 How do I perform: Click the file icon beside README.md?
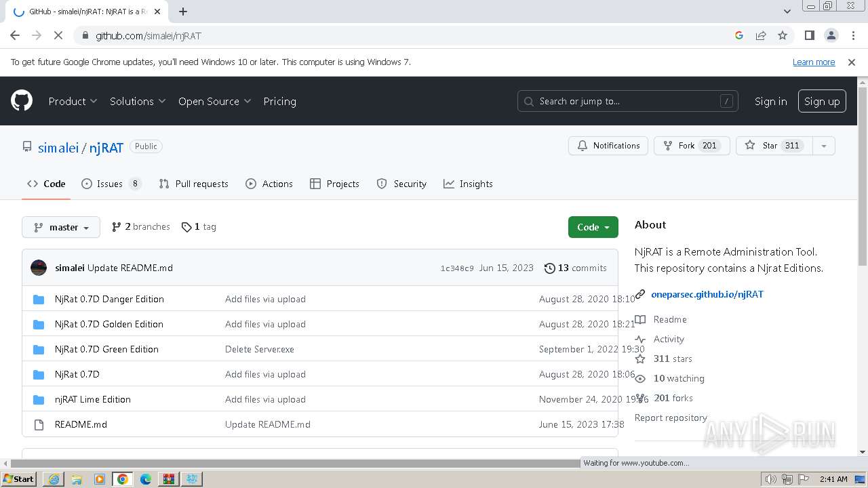point(39,424)
